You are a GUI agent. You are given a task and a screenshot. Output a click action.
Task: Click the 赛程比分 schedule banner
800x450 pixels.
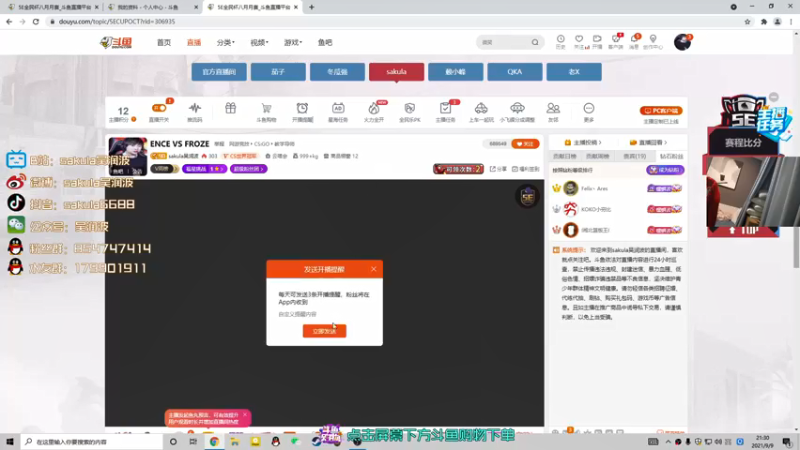(x=743, y=142)
